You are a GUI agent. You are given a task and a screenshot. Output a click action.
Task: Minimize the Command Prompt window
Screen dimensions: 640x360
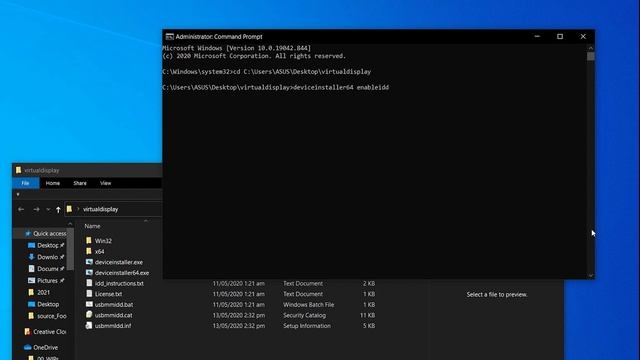pyautogui.click(x=537, y=36)
